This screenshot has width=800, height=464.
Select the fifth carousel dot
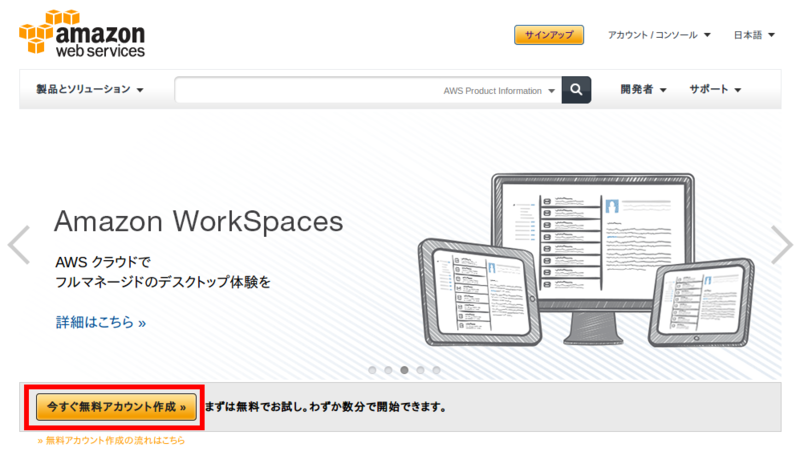point(436,370)
